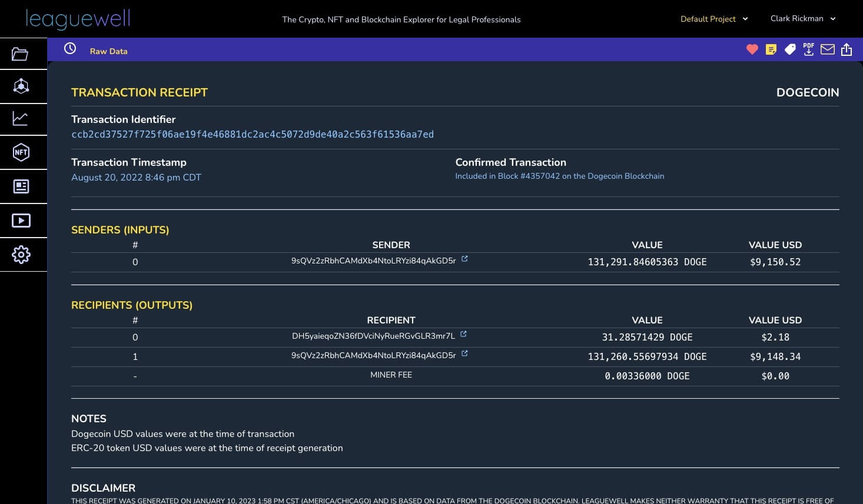Click the Dogecoin USD values note line
Image resolution: width=863 pixels, height=504 pixels.
(x=182, y=434)
